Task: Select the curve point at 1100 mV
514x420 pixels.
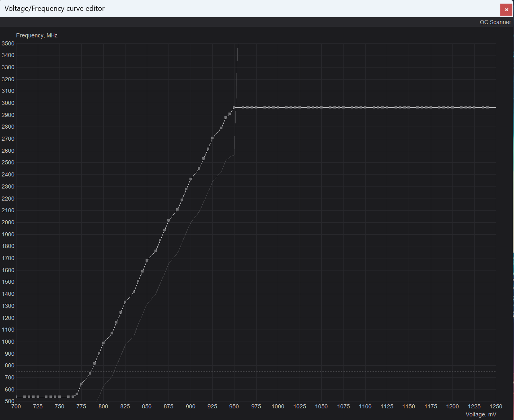Action: pos(365,107)
